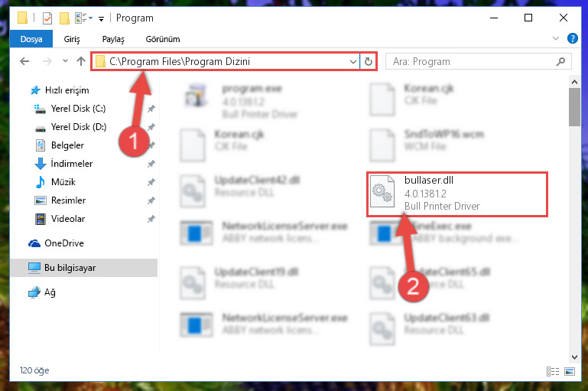Image resolution: width=588 pixels, height=391 pixels.
Task: Open the Help question mark icon
Action: [572, 38]
